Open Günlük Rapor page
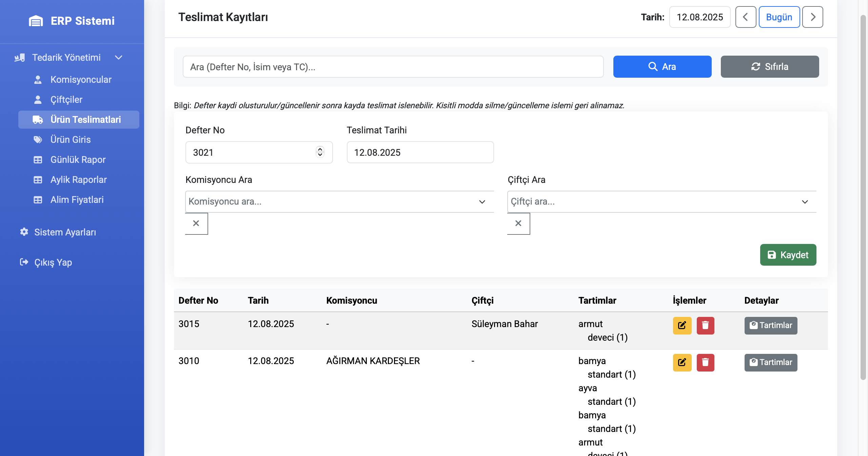 pos(78,159)
